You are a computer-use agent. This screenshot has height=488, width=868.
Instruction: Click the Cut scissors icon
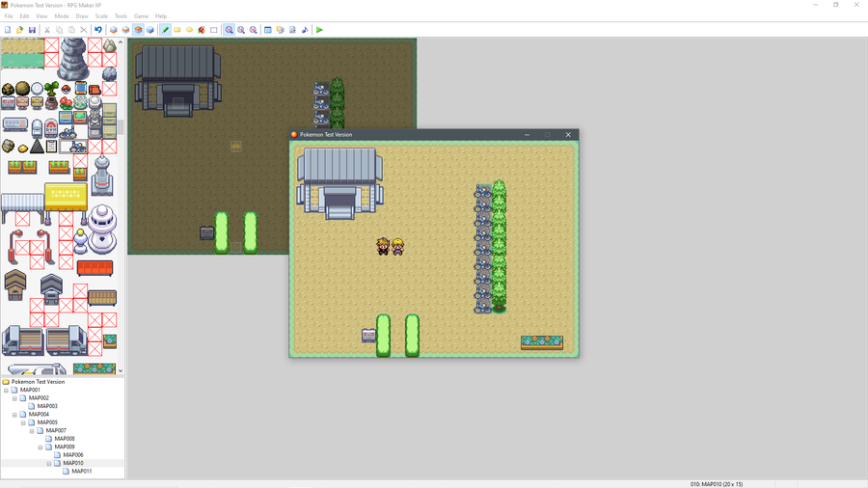pyautogui.click(x=47, y=30)
